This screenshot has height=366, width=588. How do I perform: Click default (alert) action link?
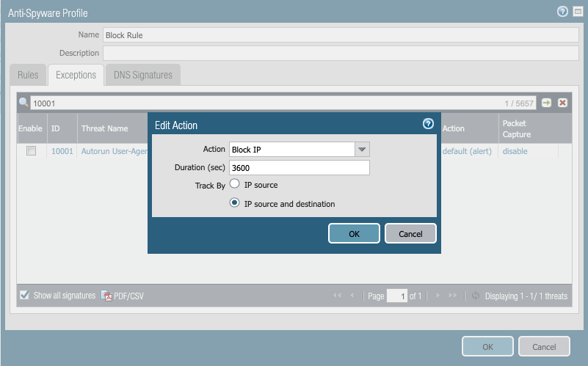[x=467, y=151]
